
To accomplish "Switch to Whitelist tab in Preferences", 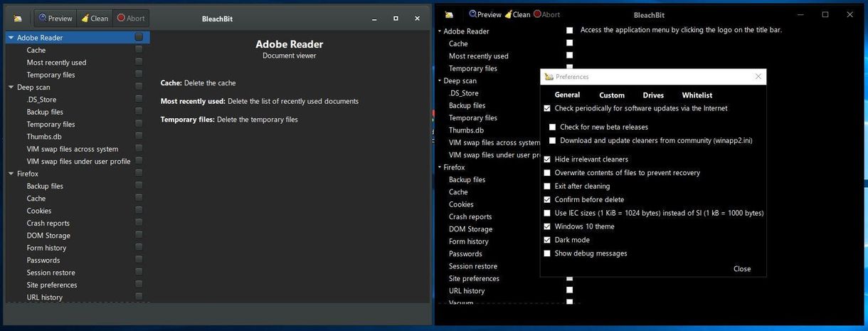I will [697, 95].
